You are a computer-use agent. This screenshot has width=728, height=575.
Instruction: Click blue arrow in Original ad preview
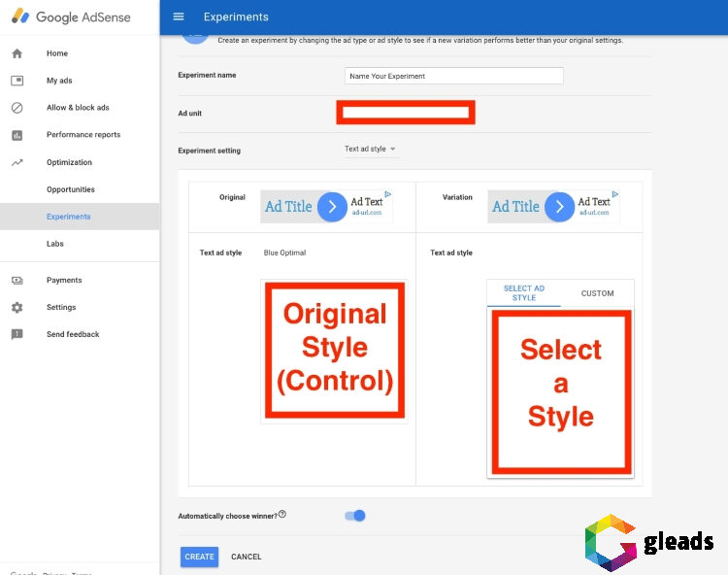click(x=332, y=207)
